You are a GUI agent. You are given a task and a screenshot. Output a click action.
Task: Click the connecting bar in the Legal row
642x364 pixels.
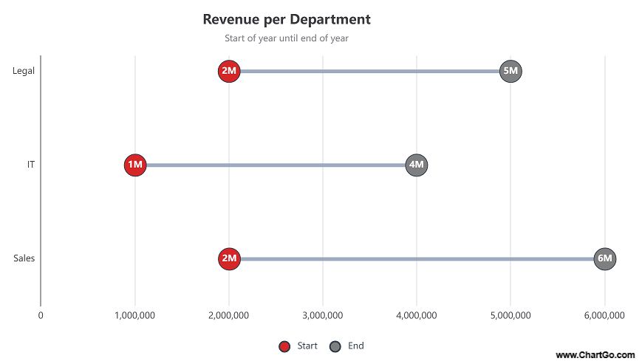tap(369, 72)
